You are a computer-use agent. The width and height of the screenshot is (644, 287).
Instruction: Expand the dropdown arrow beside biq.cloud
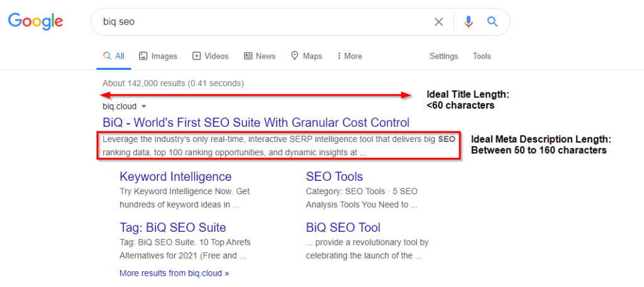(x=144, y=107)
